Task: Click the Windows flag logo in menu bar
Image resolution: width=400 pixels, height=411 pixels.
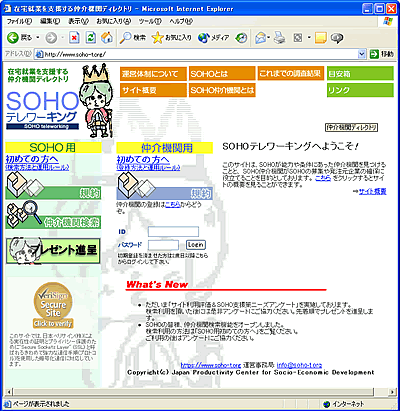Action: (x=388, y=21)
